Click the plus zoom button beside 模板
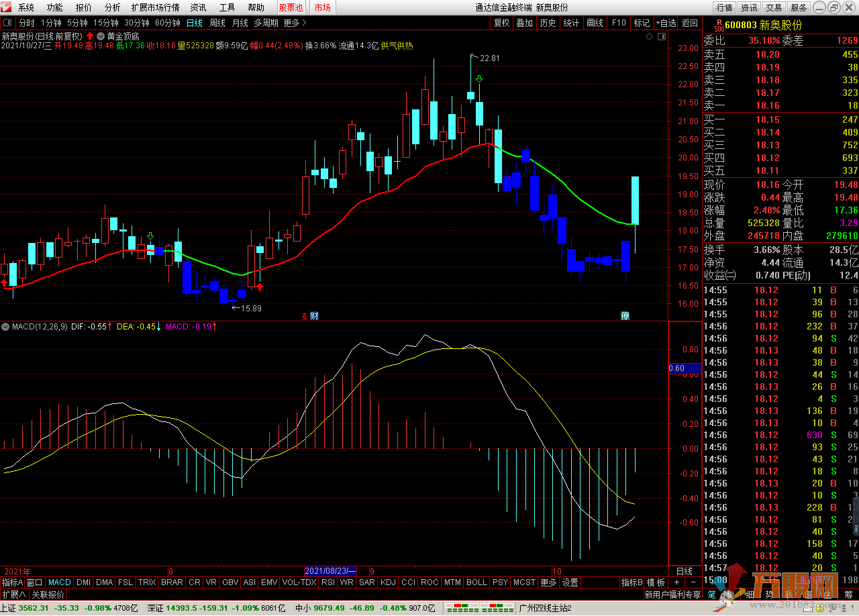859x616 pixels. [677, 582]
